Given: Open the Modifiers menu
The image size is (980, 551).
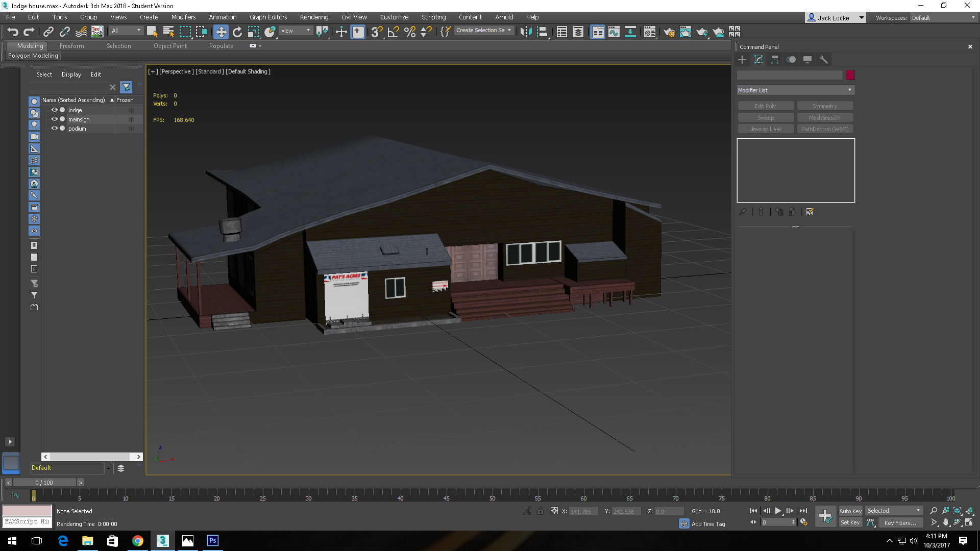Looking at the screenshot, I should pos(183,17).
